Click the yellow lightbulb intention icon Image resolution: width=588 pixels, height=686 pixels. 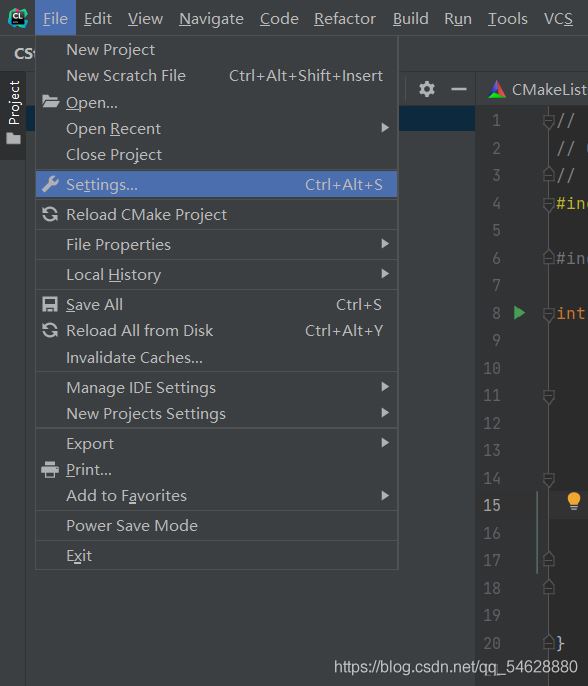[574, 501]
